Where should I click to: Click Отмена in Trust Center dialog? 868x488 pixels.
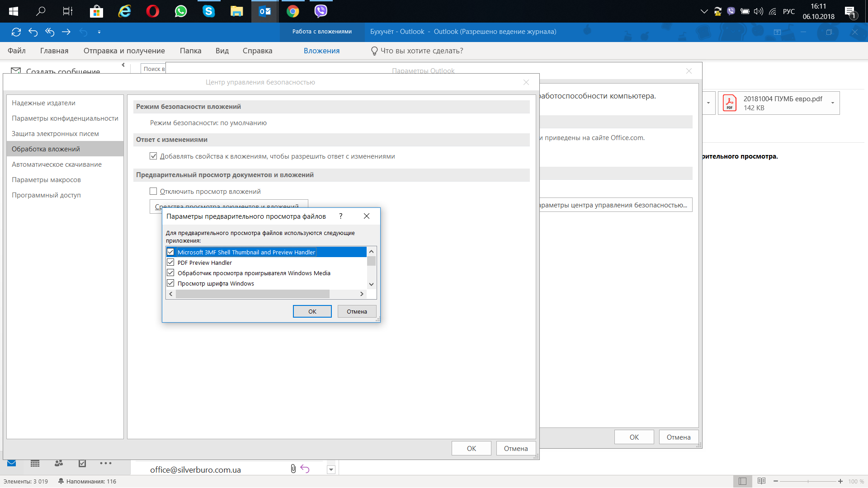pos(516,448)
